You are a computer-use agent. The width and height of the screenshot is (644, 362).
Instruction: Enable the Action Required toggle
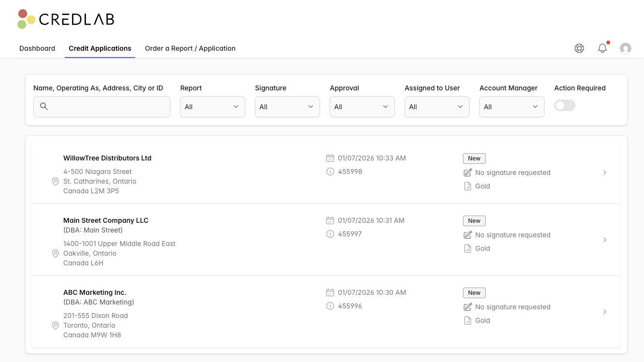click(565, 105)
